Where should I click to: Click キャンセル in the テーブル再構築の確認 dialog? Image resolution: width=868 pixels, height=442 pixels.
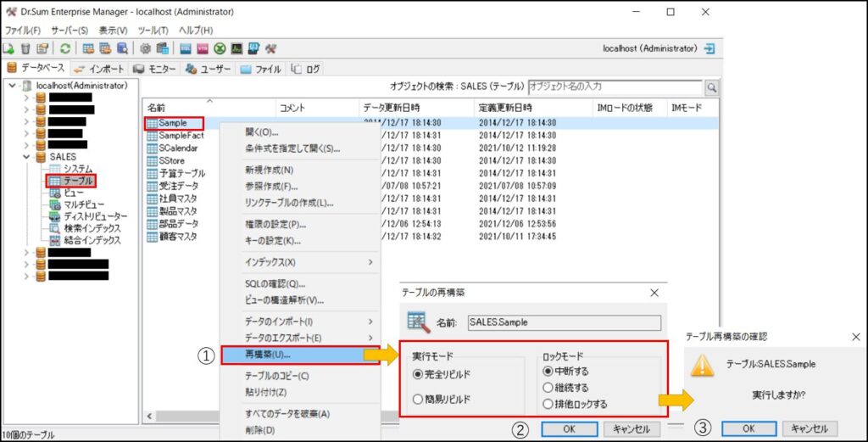pos(810,428)
